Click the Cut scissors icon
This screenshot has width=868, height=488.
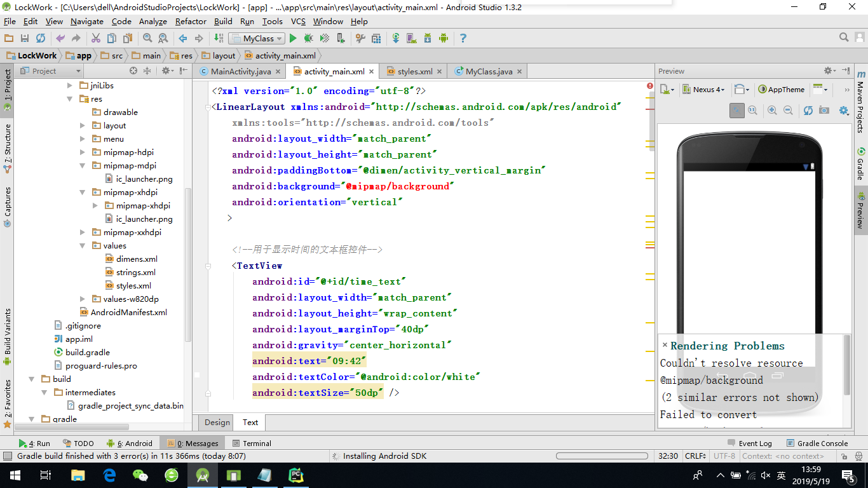pos(96,39)
